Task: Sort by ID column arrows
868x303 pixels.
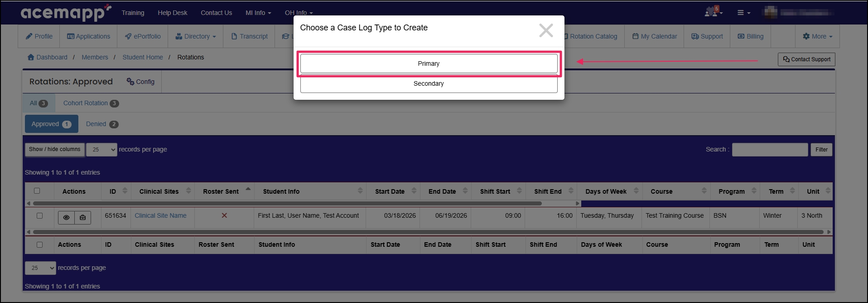Action: tap(125, 191)
